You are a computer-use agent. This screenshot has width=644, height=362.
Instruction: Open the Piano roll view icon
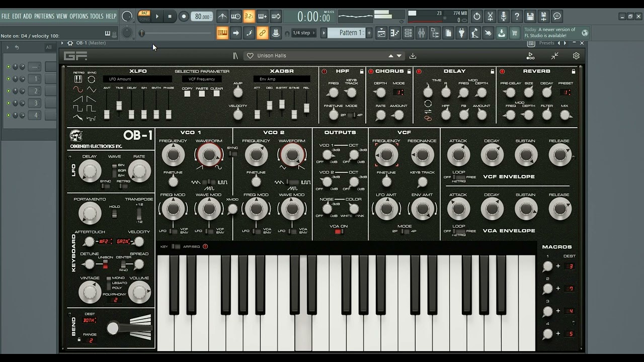tap(395, 33)
